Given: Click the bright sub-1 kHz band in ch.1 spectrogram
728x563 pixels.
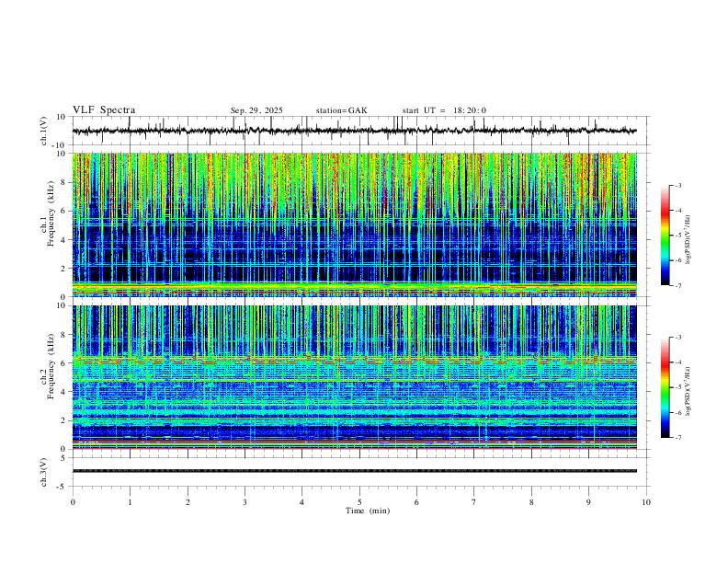Looking at the screenshot, I should [354, 287].
